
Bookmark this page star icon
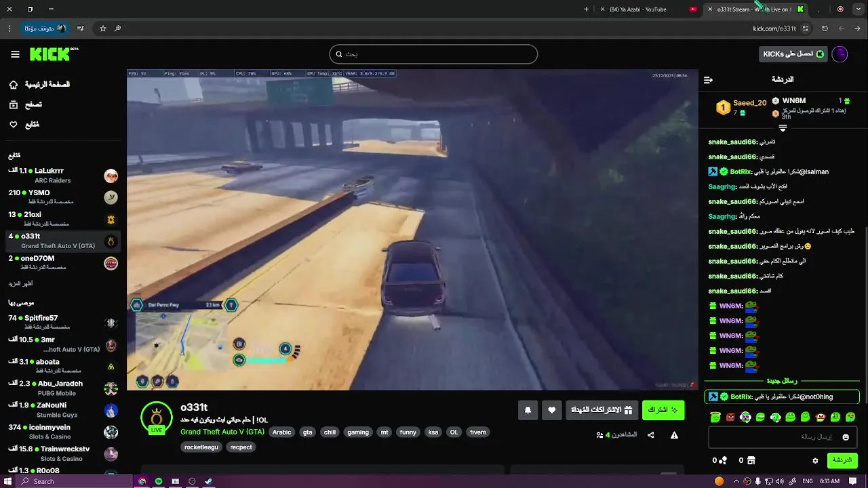click(103, 28)
